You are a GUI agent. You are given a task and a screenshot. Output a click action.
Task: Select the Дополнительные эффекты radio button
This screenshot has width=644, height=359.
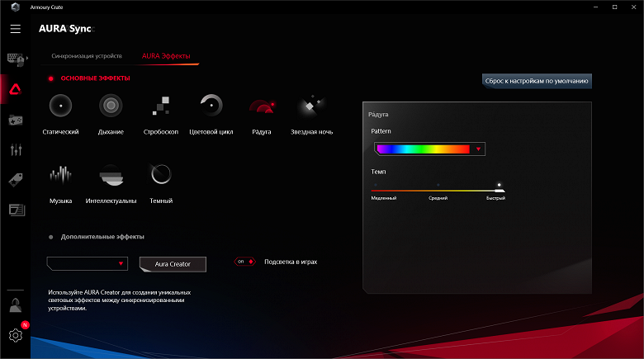51,237
